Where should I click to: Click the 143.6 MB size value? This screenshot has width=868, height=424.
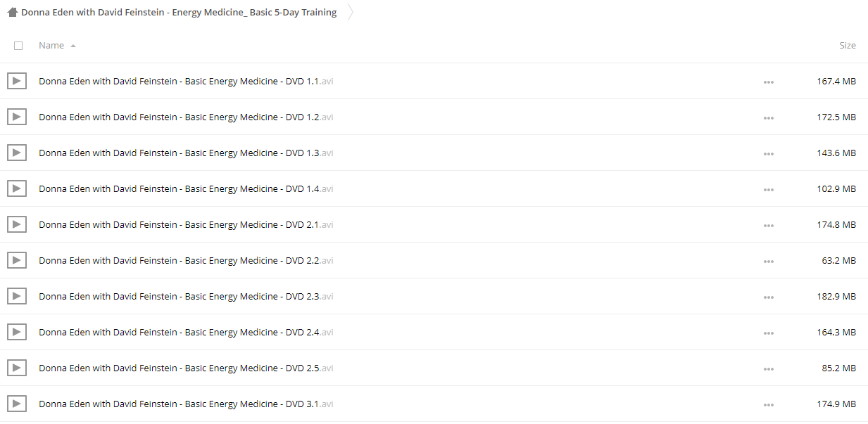(836, 153)
